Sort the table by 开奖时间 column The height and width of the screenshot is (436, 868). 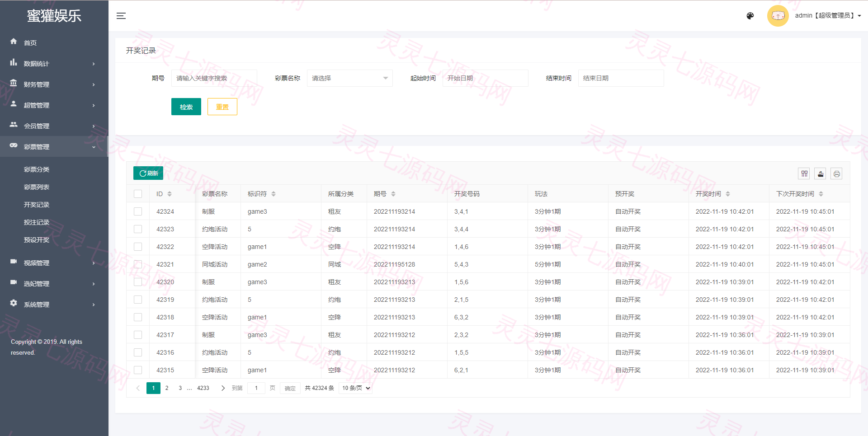[728, 194]
